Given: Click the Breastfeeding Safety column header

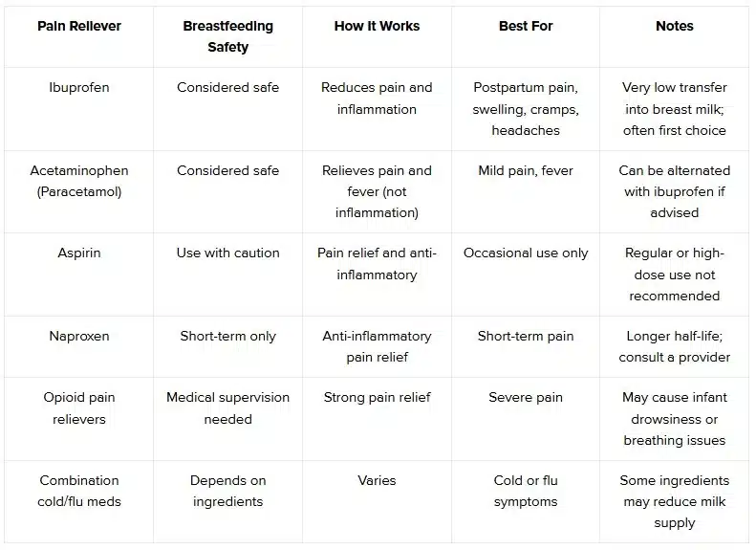Looking at the screenshot, I should [227, 36].
